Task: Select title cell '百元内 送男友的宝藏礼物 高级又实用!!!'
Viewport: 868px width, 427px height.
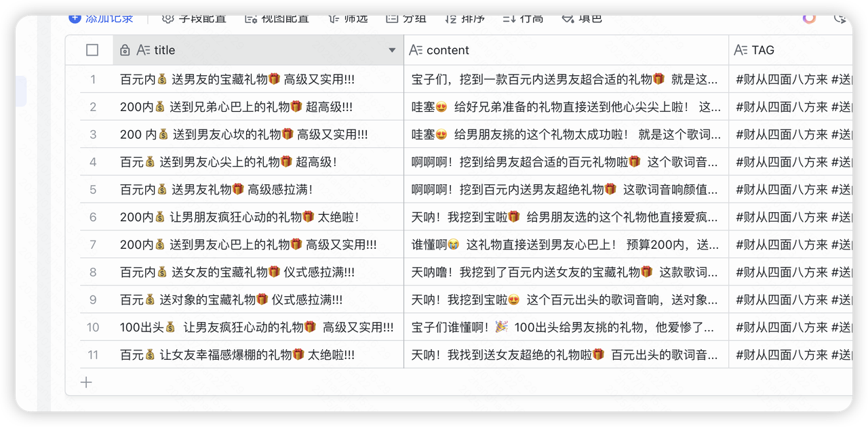Action: tap(258, 79)
